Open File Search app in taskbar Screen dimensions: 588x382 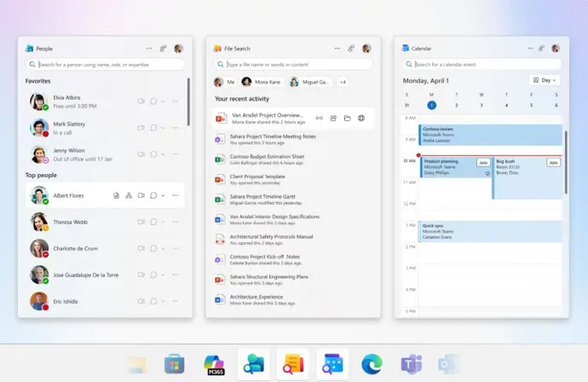click(293, 364)
